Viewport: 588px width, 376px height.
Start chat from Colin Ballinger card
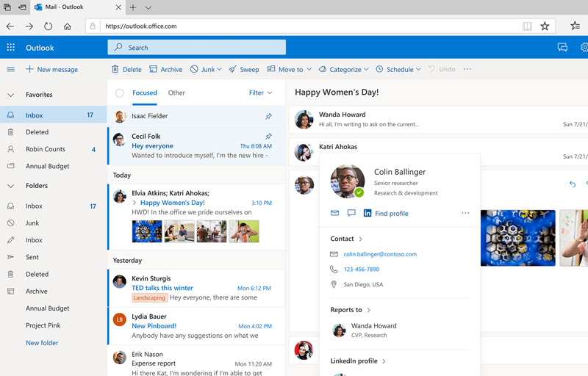pos(351,213)
